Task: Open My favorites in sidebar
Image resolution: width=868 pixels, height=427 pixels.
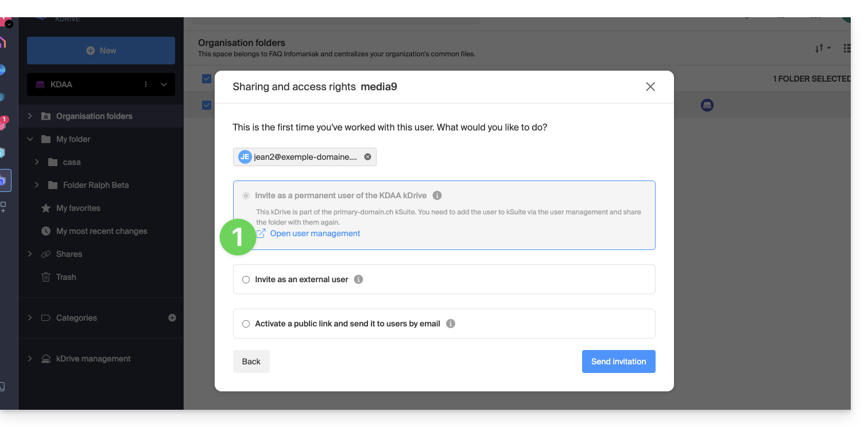Action: click(78, 208)
